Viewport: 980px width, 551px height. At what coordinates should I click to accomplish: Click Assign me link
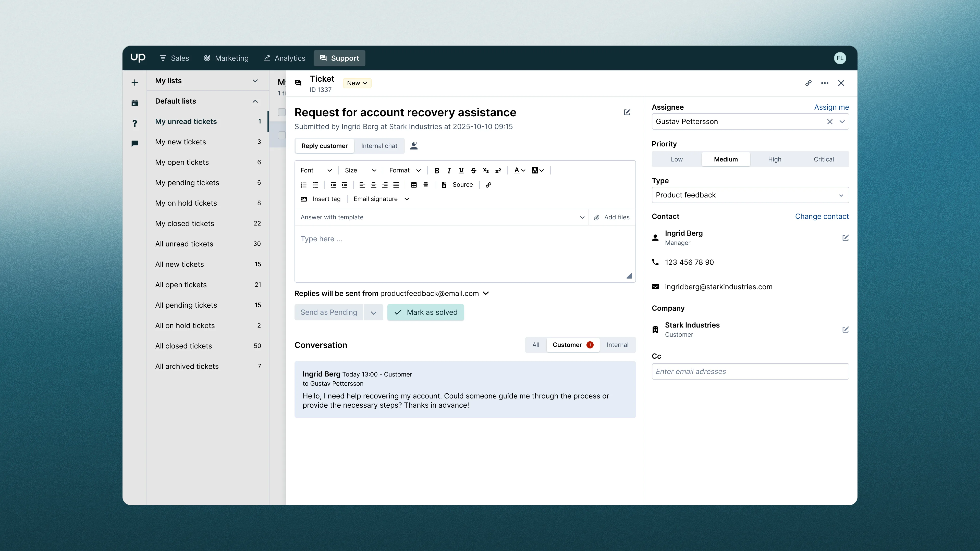click(x=831, y=107)
